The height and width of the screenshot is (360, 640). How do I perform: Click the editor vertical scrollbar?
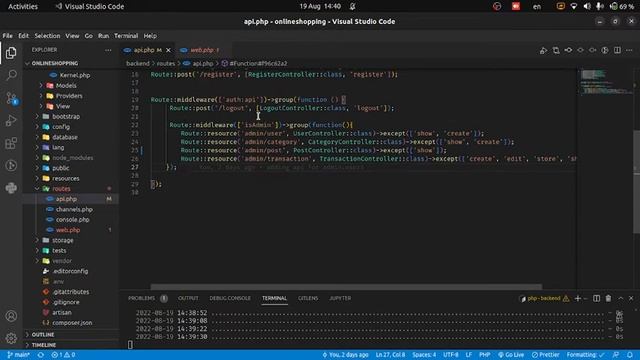[636, 182]
